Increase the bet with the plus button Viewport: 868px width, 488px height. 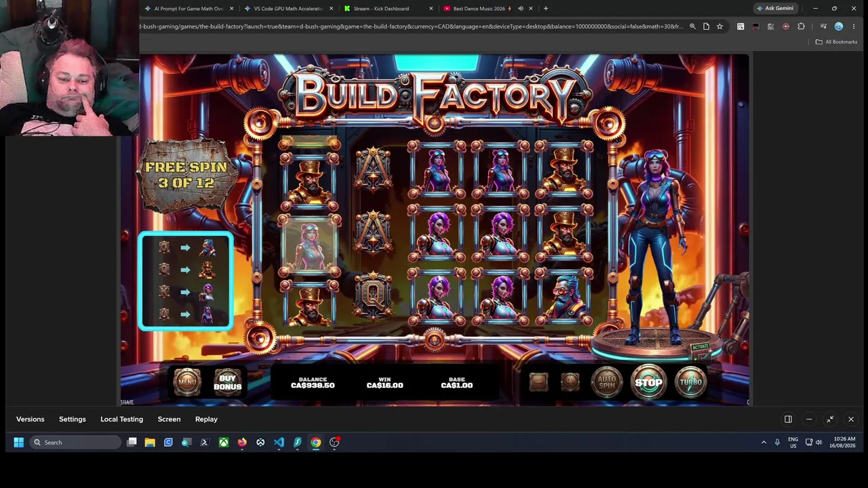click(x=570, y=382)
